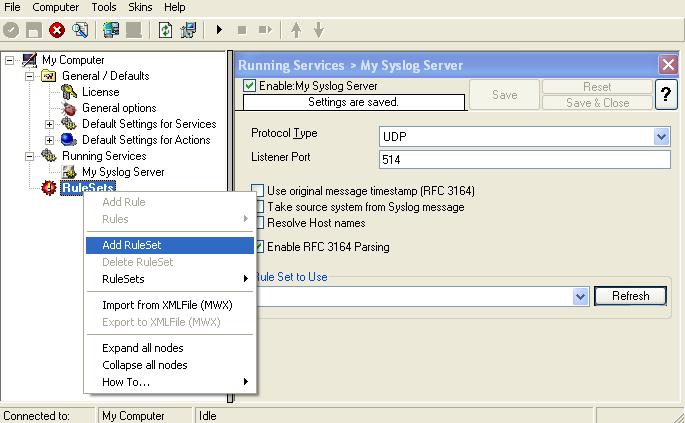685x423 pixels.
Task: Collapse the General / Defaults node
Action: pyautogui.click(x=29, y=76)
